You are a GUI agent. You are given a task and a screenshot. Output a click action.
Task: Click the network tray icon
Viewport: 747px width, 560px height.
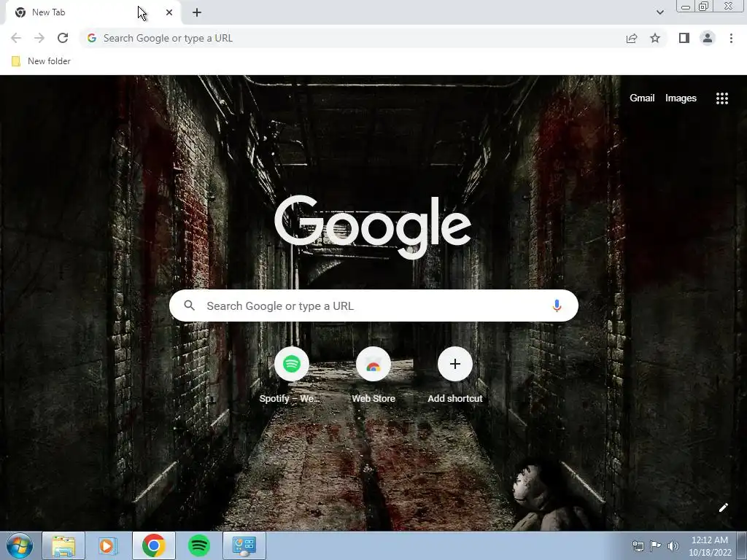tap(638, 546)
